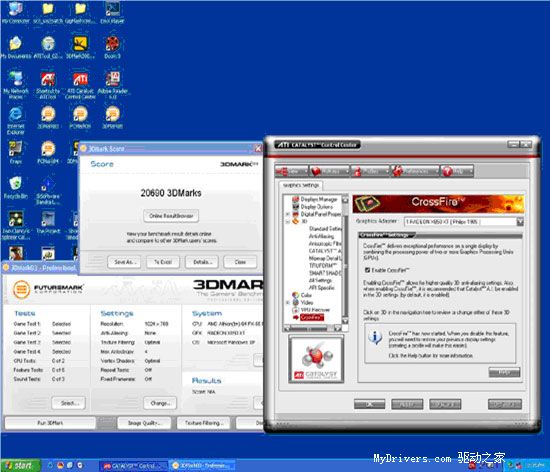Open the Windows Start menu

(20, 465)
